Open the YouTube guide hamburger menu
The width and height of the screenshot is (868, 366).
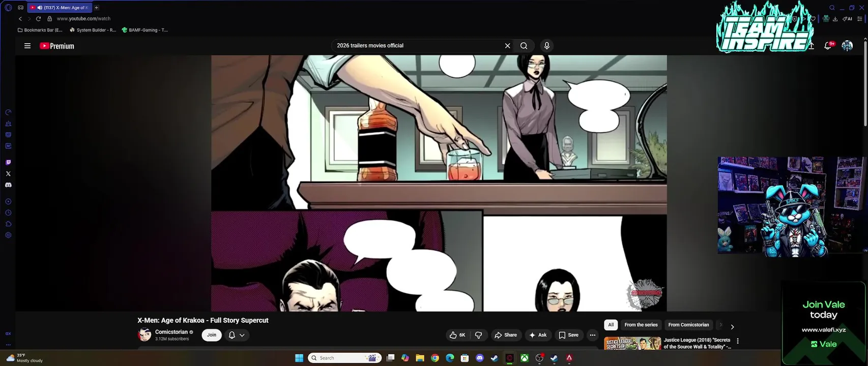pos(27,46)
